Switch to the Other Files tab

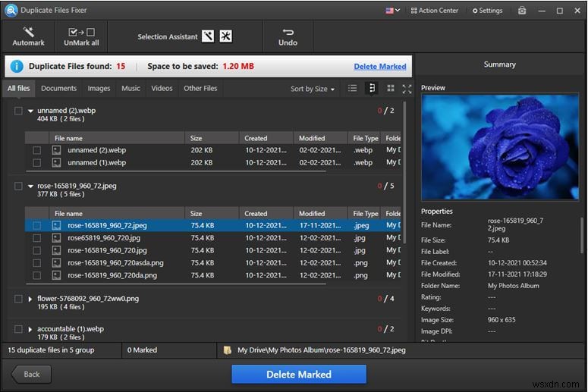pyautogui.click(x=200, y=89)
